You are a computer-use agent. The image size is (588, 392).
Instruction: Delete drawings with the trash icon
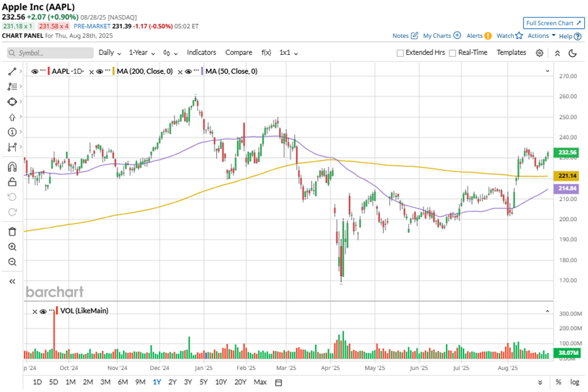[x=12, y=232]
